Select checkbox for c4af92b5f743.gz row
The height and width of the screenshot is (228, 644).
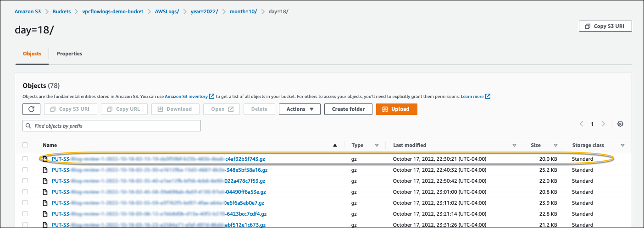coord(25,159)
